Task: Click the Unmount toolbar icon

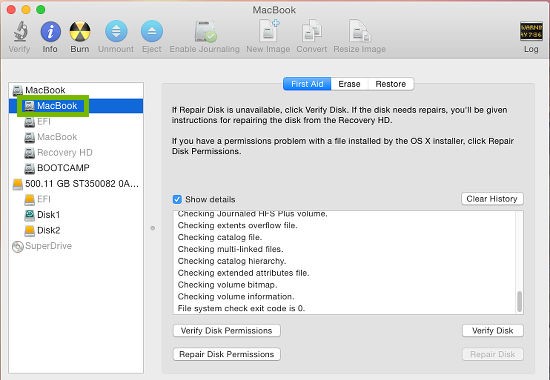Action: (x=116, y=31)
